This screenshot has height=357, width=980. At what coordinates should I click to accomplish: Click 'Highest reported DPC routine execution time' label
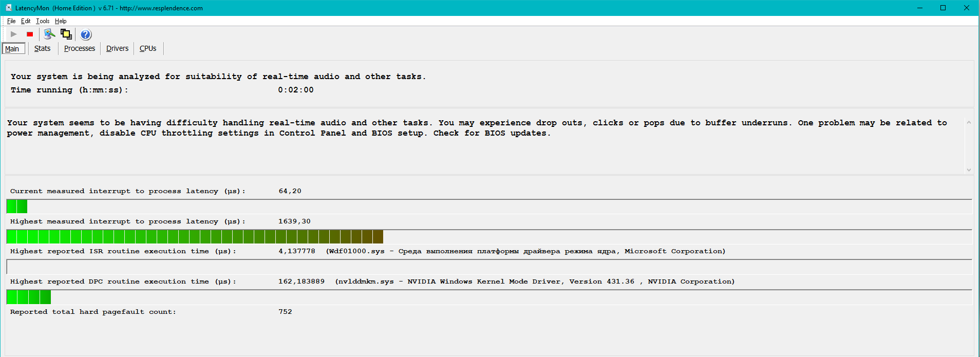(123, 281)
